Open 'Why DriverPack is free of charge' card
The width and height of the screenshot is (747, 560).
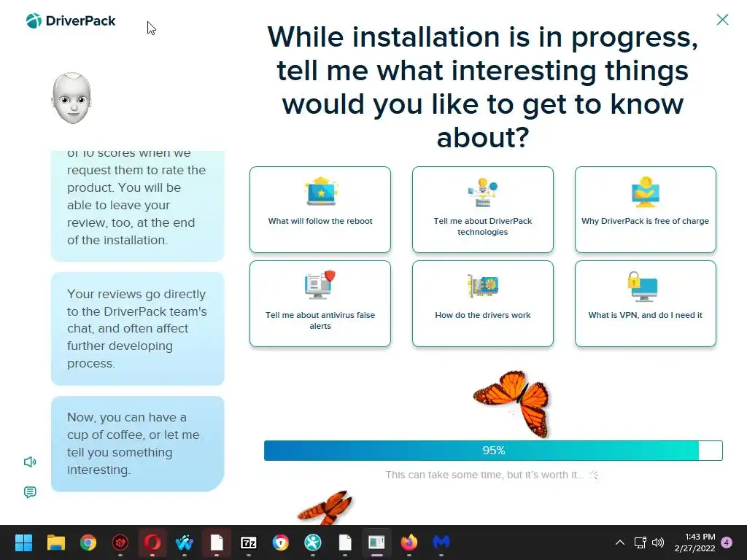click(645, 209)
